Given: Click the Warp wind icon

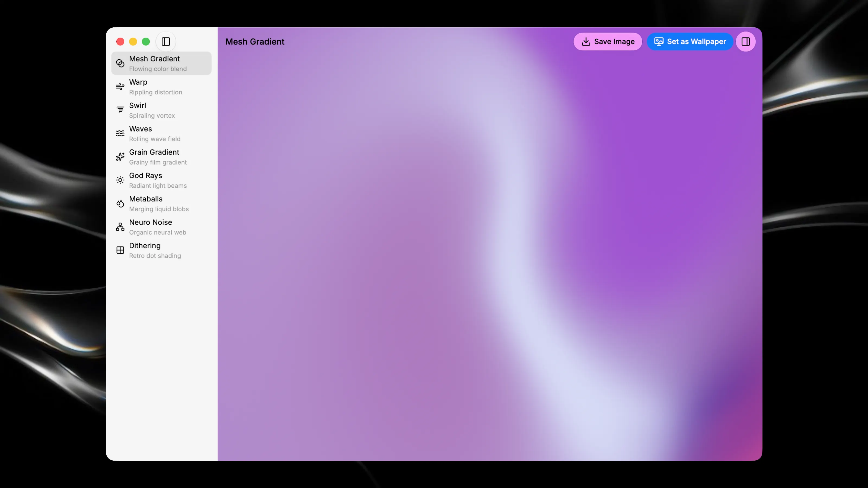Looking at the screenshot, I should tap(120, 87).
